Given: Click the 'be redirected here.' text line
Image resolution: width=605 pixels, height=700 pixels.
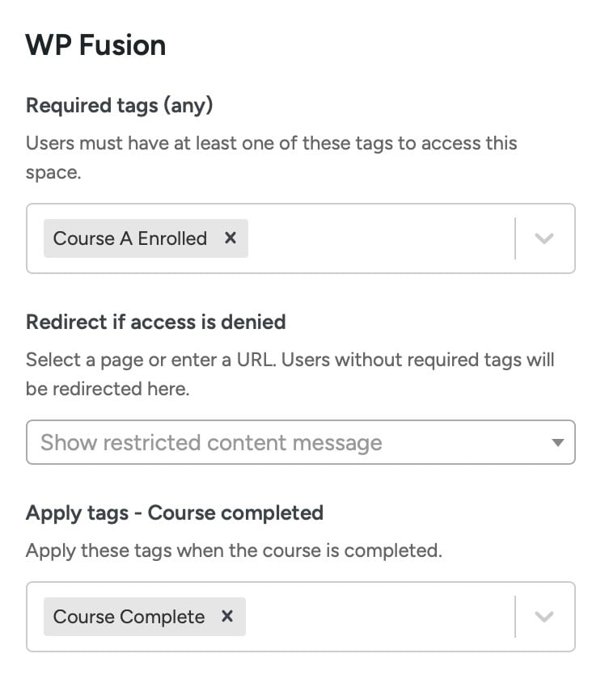Looking at the screenshot, I should tap(107, 389).
